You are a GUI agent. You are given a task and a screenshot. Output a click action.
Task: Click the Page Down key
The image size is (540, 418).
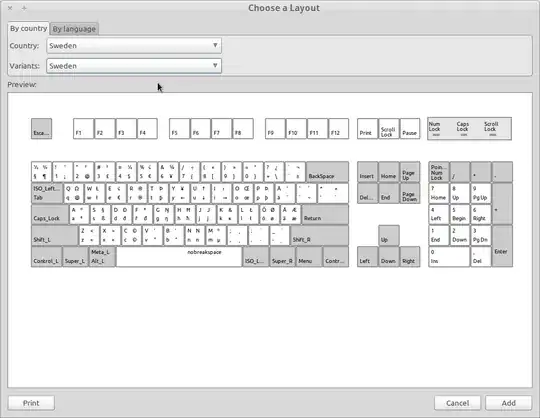(x=410, y=193)
